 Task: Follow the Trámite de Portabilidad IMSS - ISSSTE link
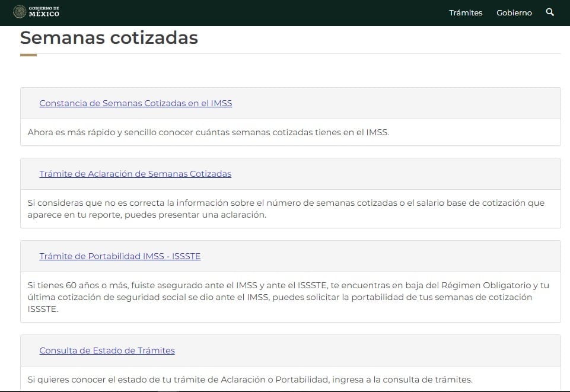pos(120,256)
